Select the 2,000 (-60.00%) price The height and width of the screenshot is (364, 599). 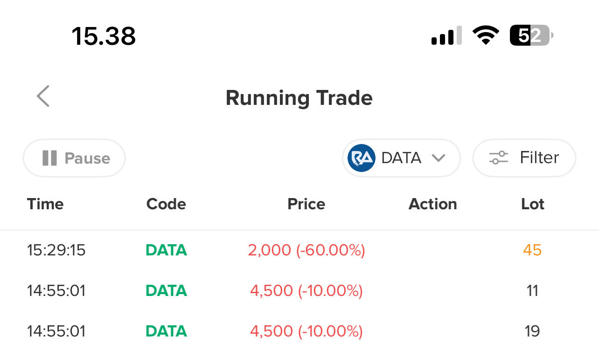point(306,250)
